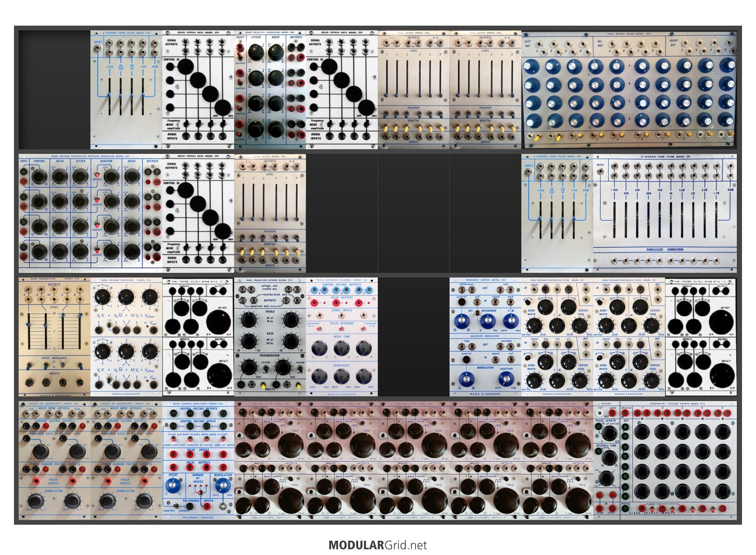Toggle the leftmost Input Impedance switch on Quad Preamplifier
The width and height of the screenshot is (756, 555).
(x=29, y=366)
